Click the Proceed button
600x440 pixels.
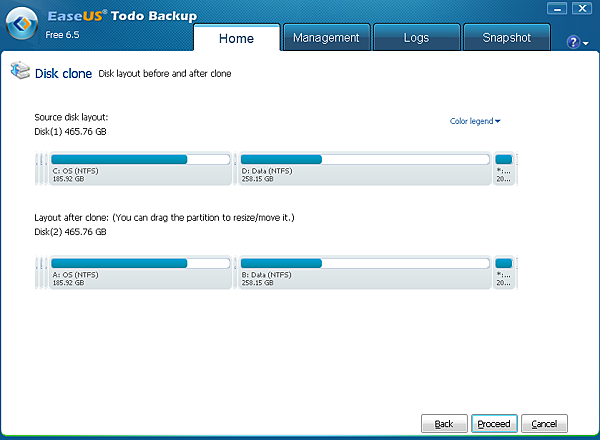494,424
